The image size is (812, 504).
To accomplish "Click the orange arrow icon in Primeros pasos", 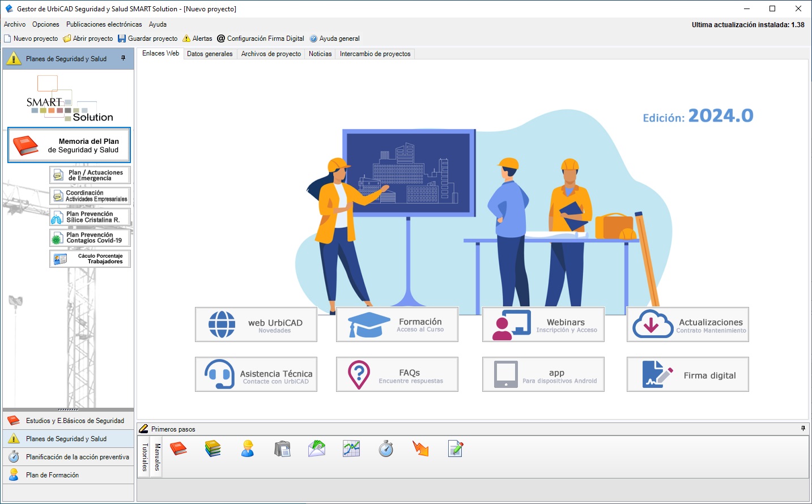I will (420, 449).
